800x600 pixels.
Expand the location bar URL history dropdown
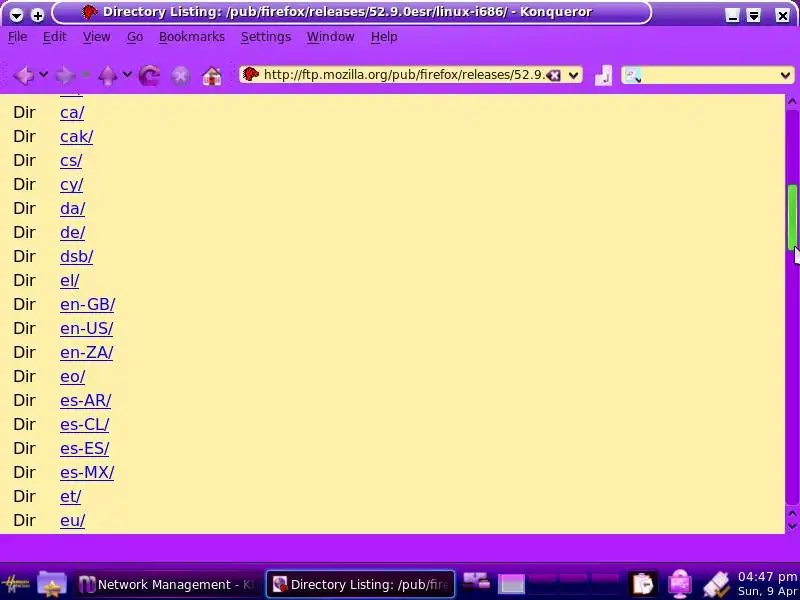point(573,76)
